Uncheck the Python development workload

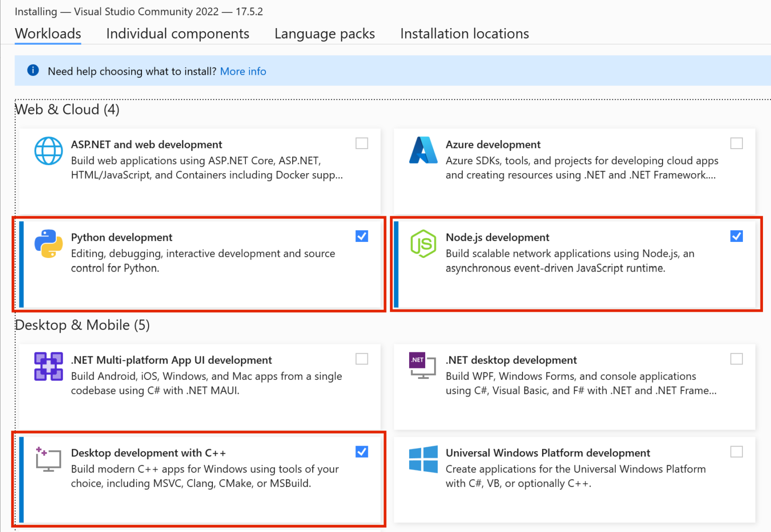(x=361, y=236)
